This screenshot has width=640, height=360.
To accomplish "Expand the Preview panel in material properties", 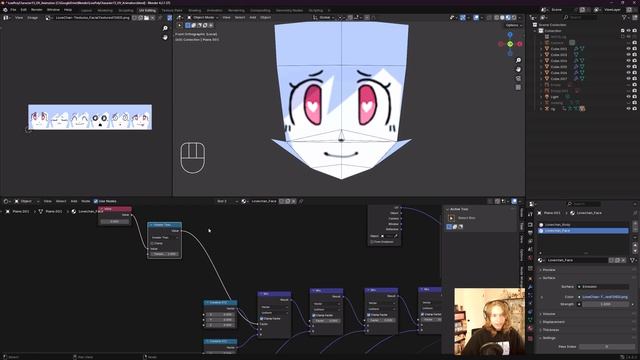I will tap(549, 270).
